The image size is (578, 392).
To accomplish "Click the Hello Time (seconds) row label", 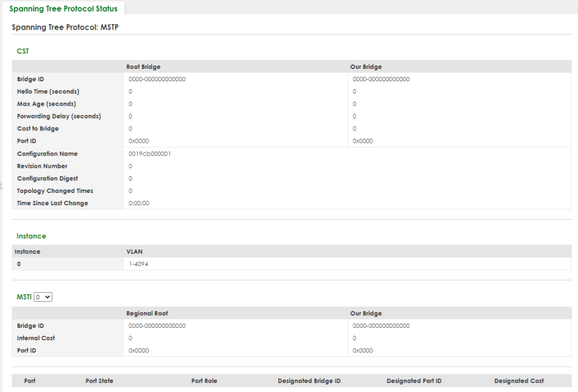I will click(x=48, y=92).
